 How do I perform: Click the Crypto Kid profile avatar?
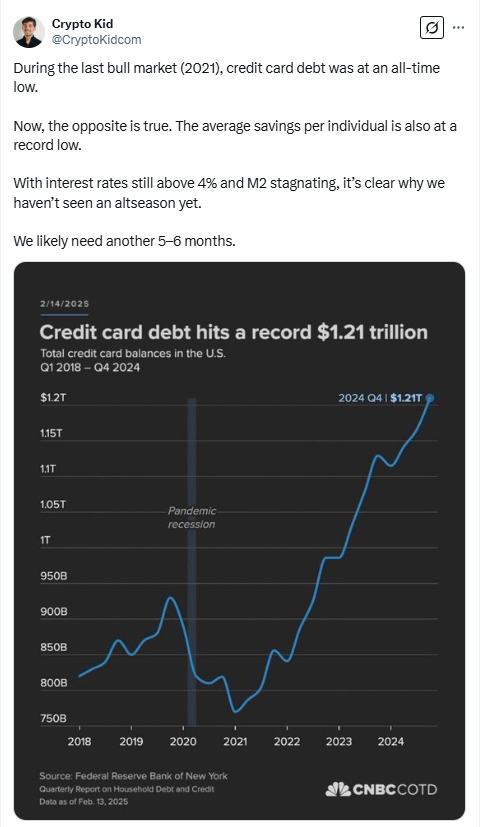28,32
